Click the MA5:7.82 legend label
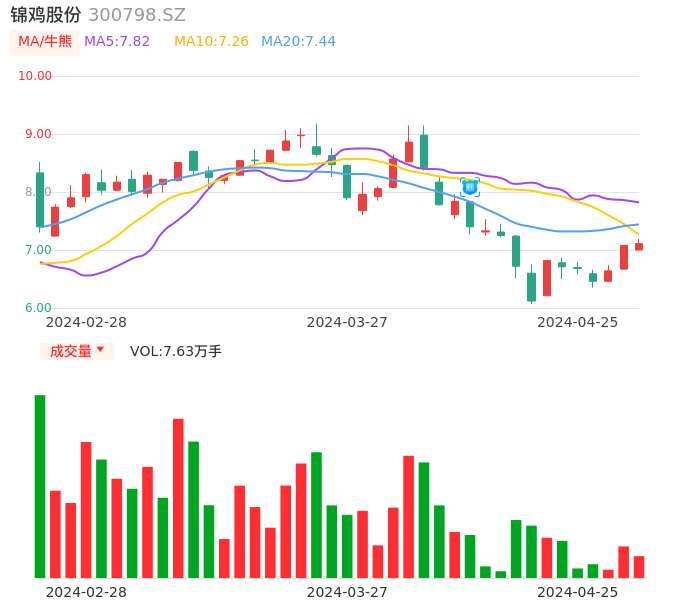 [x=117, y=42]
